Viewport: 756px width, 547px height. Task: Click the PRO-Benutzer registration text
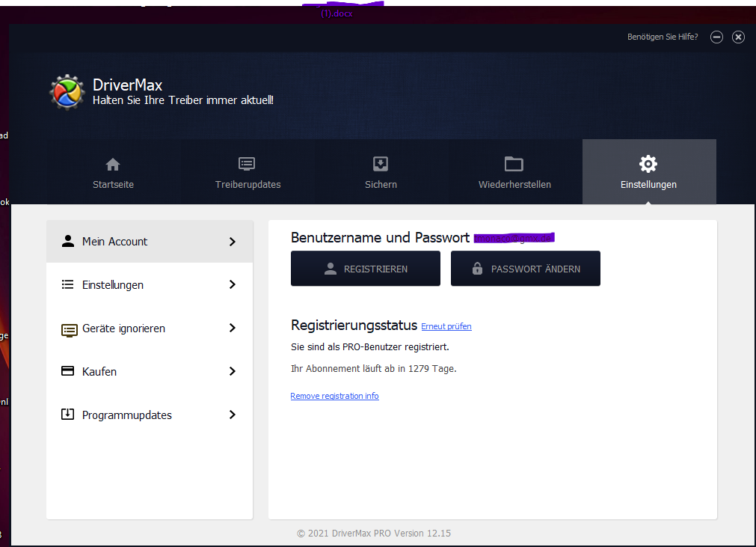(370, 346)
